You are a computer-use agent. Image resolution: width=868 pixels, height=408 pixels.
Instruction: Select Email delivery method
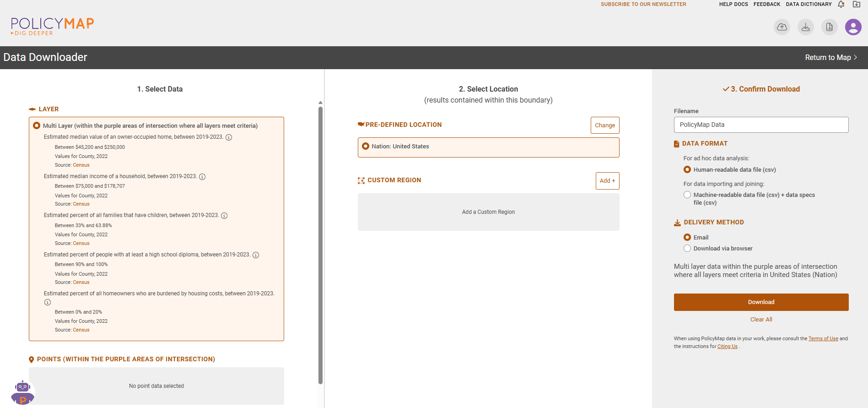click(x=687, y=237)
